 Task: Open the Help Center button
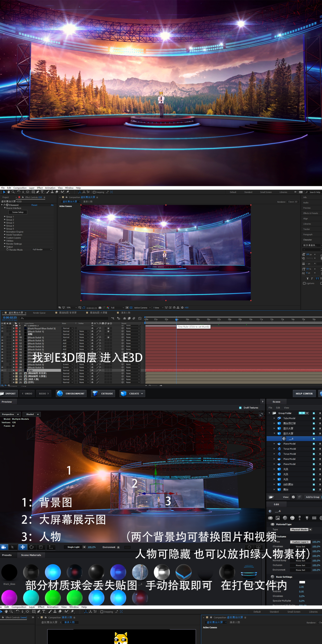(x=304, y=394)
